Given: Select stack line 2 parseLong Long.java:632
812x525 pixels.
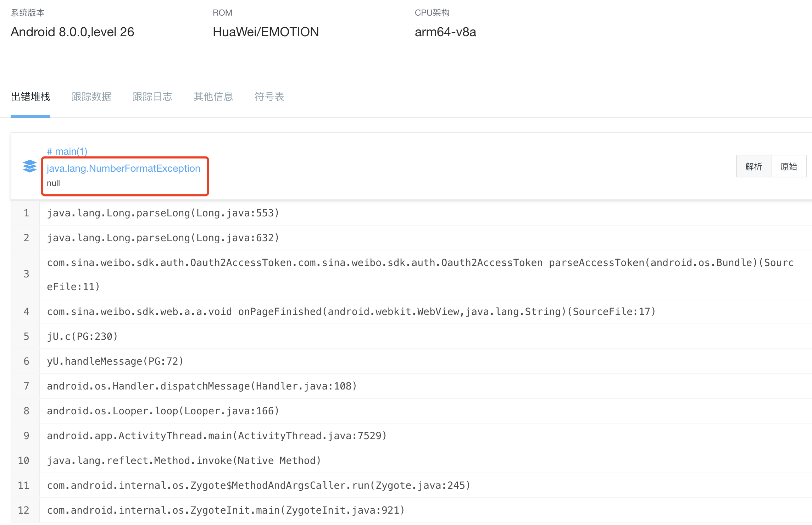Looking at the screenshot, I should click(163, 238).
